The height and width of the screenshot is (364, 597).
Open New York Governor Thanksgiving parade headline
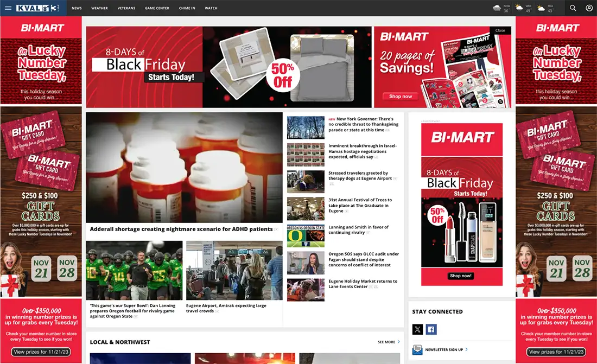364,125
